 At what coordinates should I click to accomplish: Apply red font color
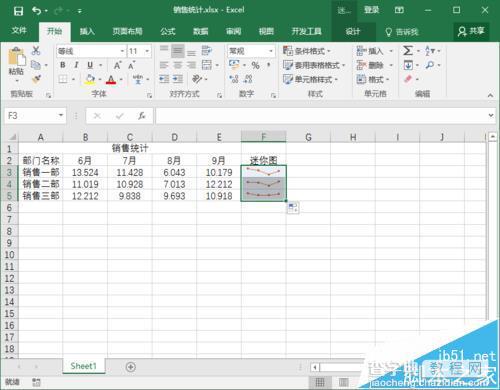pos(111,79)
